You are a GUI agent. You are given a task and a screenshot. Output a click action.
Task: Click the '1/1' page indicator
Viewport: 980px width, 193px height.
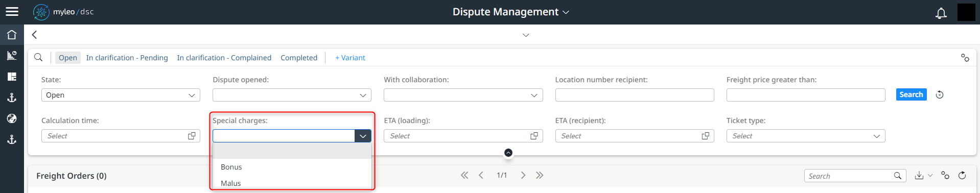502,175
